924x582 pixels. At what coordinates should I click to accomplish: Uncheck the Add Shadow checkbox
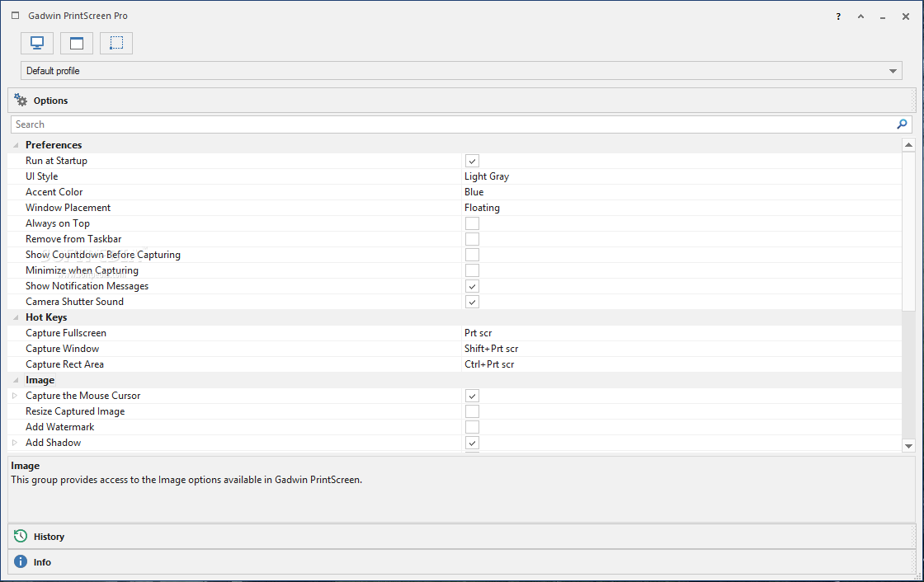pos(472,443)
